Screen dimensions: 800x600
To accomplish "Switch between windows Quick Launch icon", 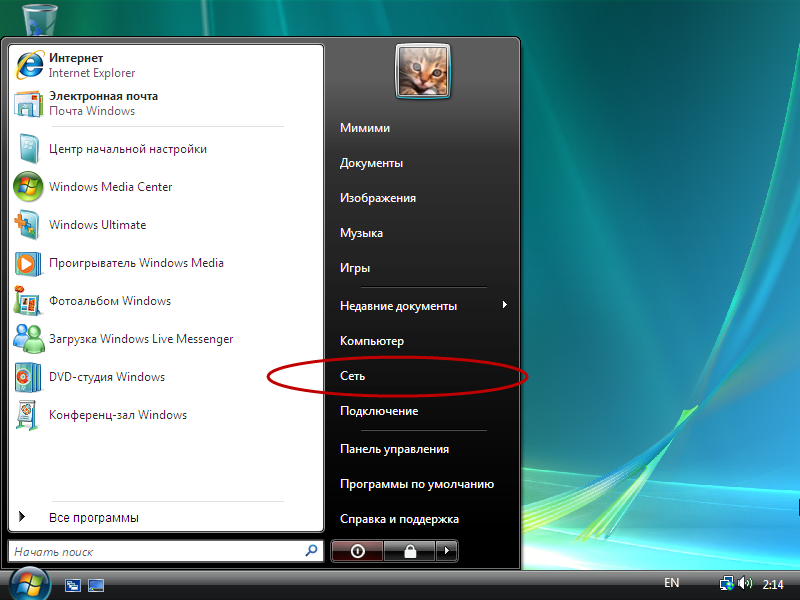I will [x=72, y=585].
